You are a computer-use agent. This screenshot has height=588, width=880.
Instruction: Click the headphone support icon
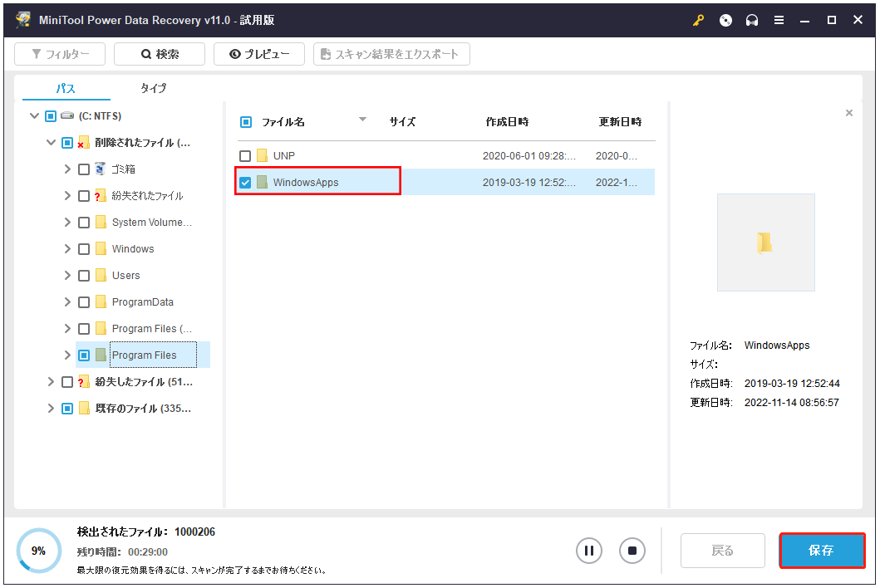[752, 20]
